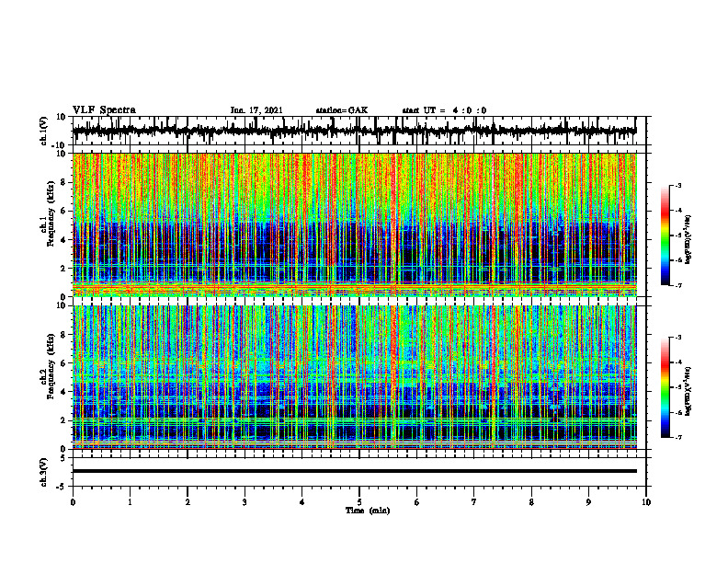This screenshot has width=728, height=563.
Task: Click time-axis tick label "2"
Action: coord(188,502)
